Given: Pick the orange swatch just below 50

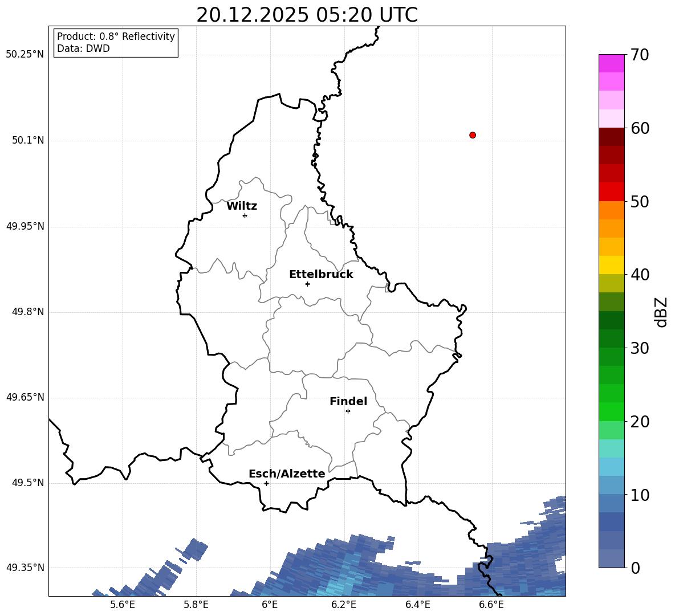Looking at the screenshot, I should (611, 210).
